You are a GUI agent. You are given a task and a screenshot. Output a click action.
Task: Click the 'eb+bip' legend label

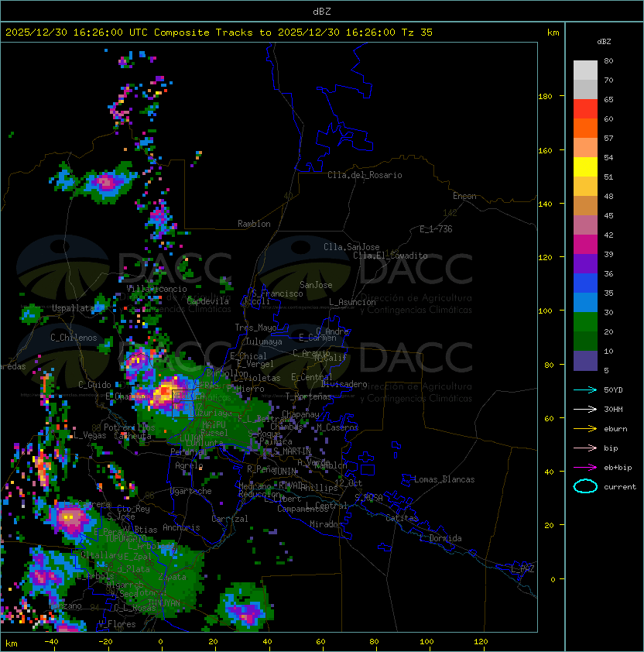point(618,468)
